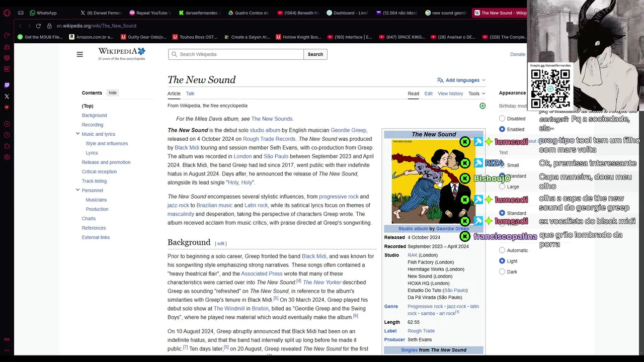The height and width of the screenshot is (362, 644).
Task: Jump to Background in contents
Action: (94, 115)
